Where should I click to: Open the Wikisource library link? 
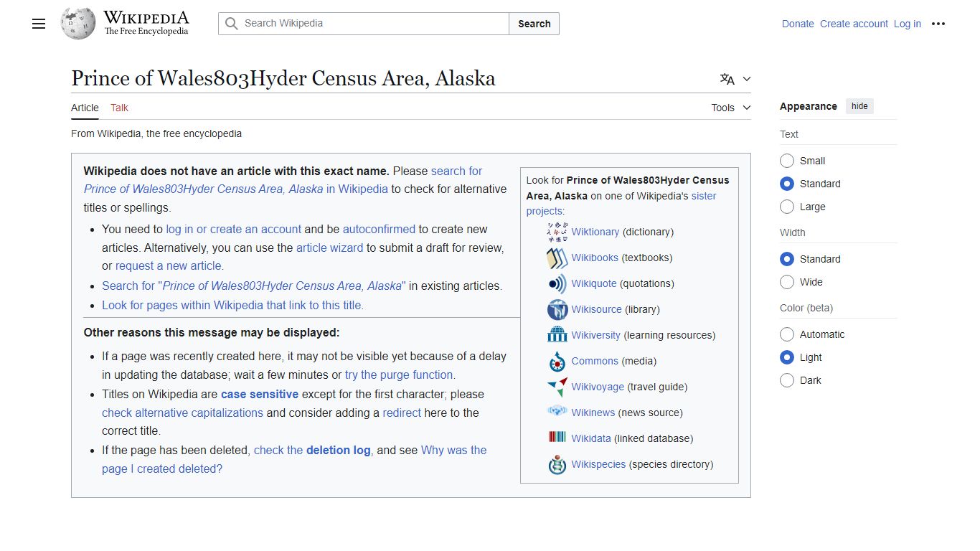pyautogui.click(x=597, y=309)
